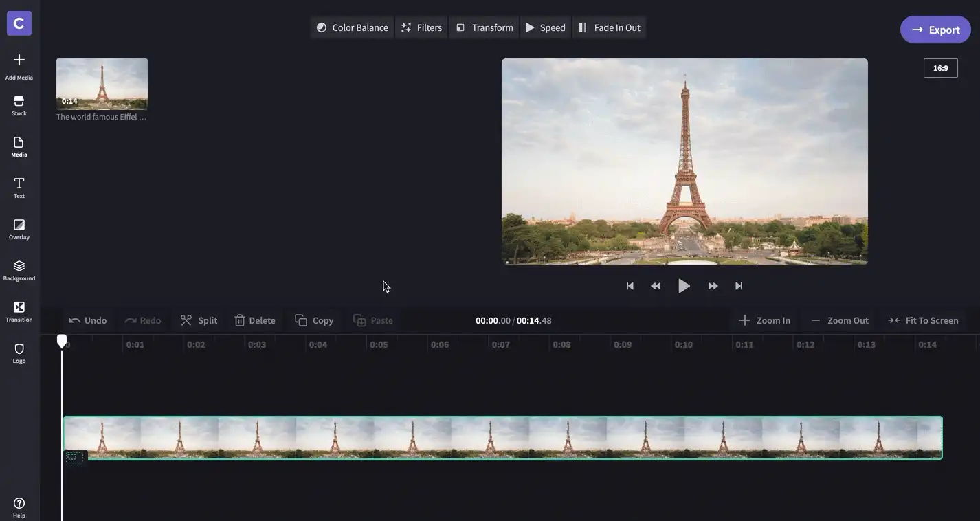Click the Clipchamp logo icon
Image resolution: width=980 pixels, height=521 pixels.
(19, 23)
